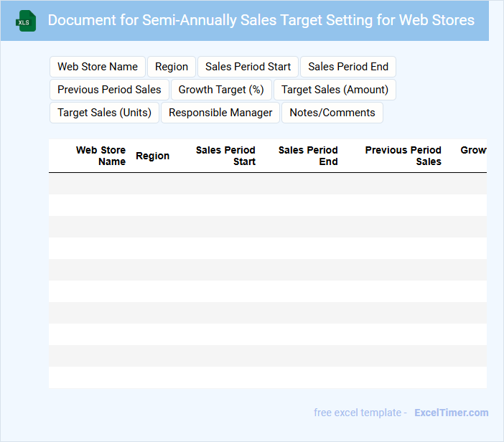Select the Sales Period Start column header
This screenshot has height=442, width=504.
pos(225,156)
